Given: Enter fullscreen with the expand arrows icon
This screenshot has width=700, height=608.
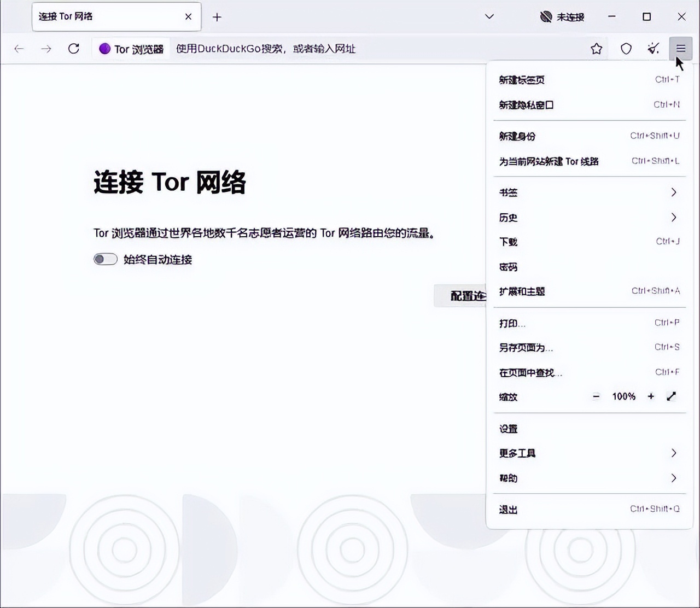Looking at the screenshot, I should 672,396.
